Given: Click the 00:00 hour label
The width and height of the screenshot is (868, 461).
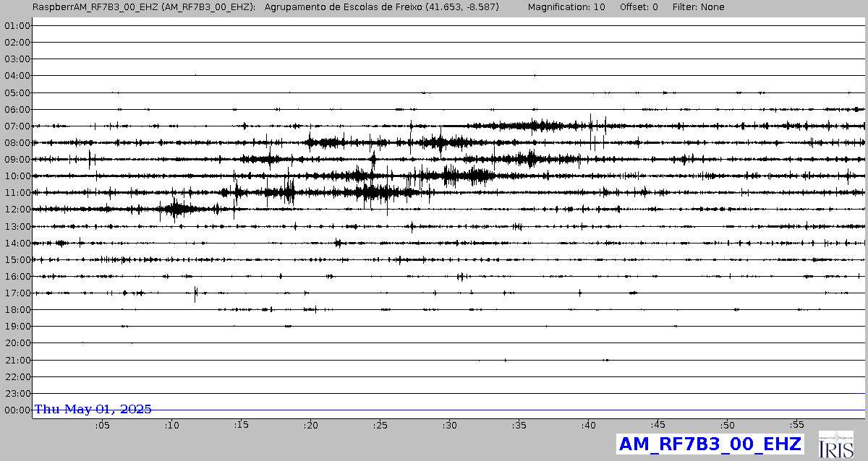Looking at the screenshot, I should tap(17, 410).
